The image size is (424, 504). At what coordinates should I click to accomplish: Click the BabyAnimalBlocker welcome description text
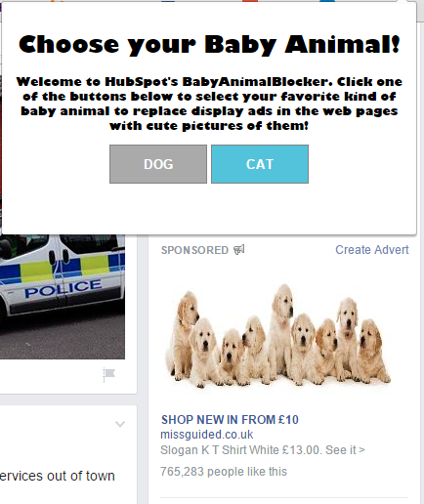tap(209, 104)
